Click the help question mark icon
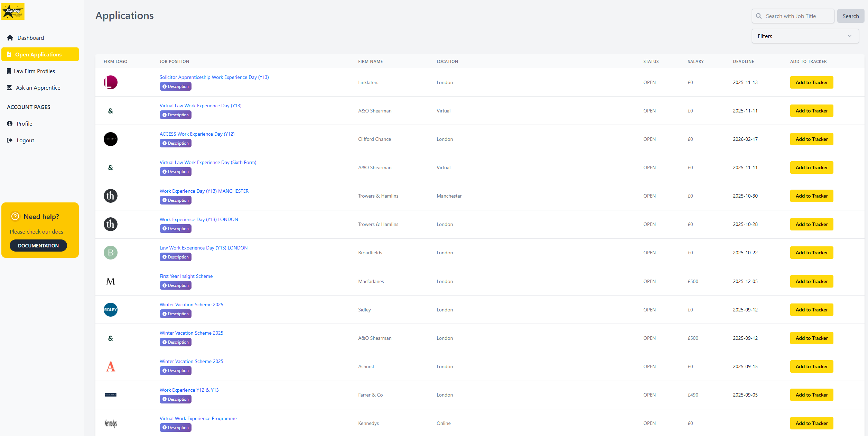This screenshot has width=868, height=436. [15, 216]
